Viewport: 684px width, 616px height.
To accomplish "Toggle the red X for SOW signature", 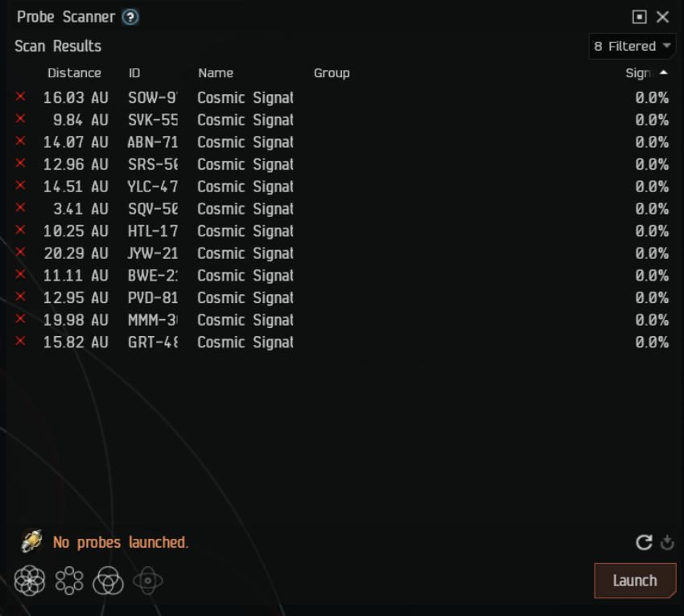I will 21,97.
